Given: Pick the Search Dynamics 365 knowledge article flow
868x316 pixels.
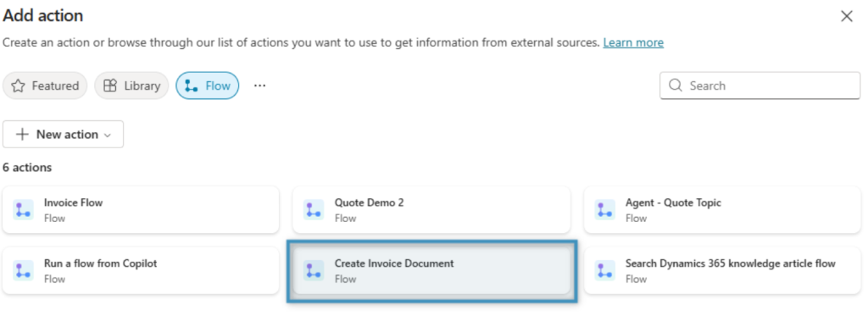Looking at the screenshot, I should tap(722, 270).
